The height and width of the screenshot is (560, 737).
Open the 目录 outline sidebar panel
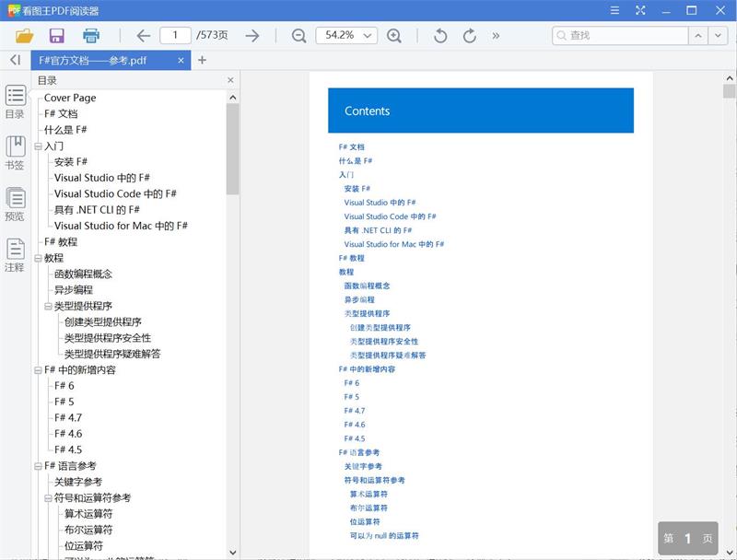pyautogui.click(x=15, y=101)
